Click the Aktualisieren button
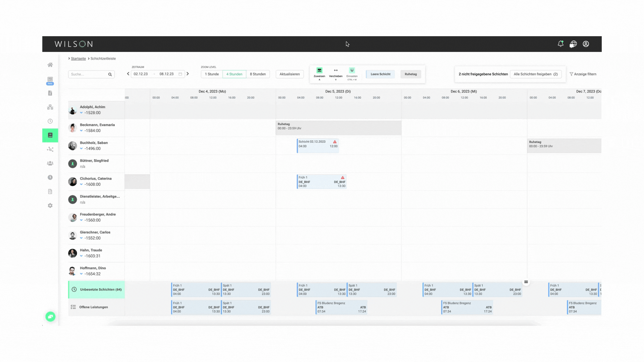The width and height of the screenshot is (644, 362). point(290,74)
